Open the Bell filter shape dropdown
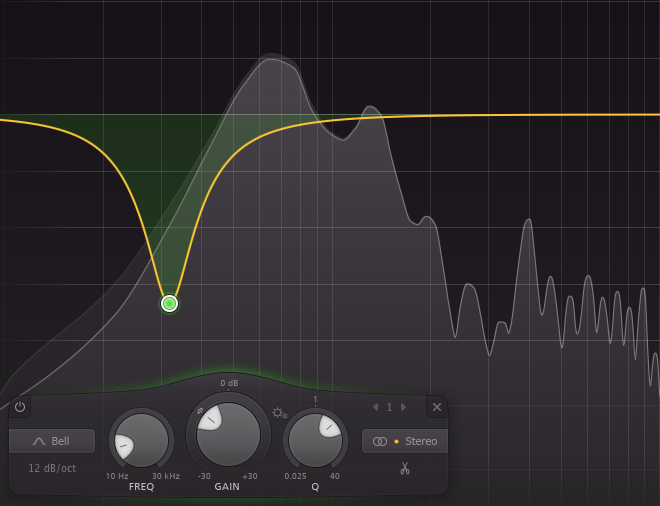Screen dimensions: 660x506 [x=51, y=441]
